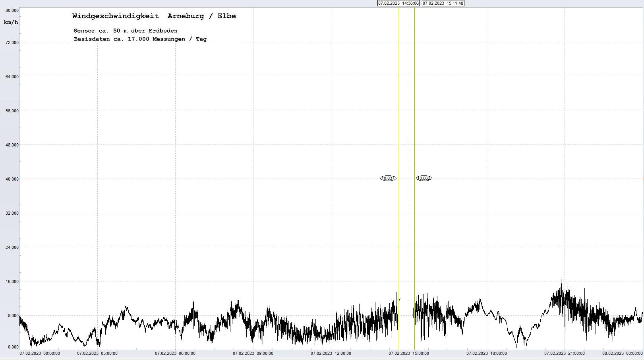
Task: Click the text Basisdaten ca. 17.000 Messungen / Tag
Action: pos(140,39)
